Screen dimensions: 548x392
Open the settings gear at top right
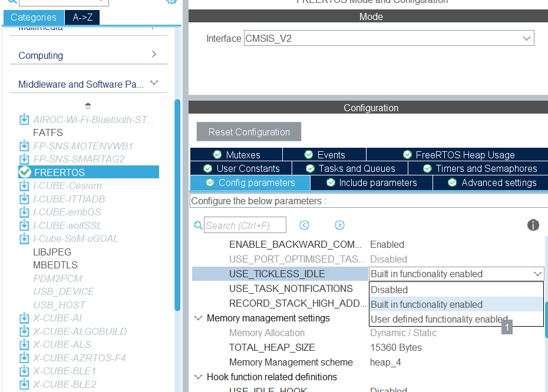pos(171,2)
